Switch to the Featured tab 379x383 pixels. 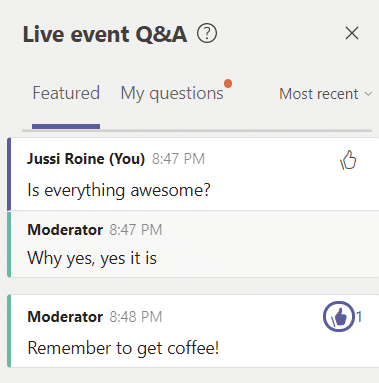[x=66, y=93]
